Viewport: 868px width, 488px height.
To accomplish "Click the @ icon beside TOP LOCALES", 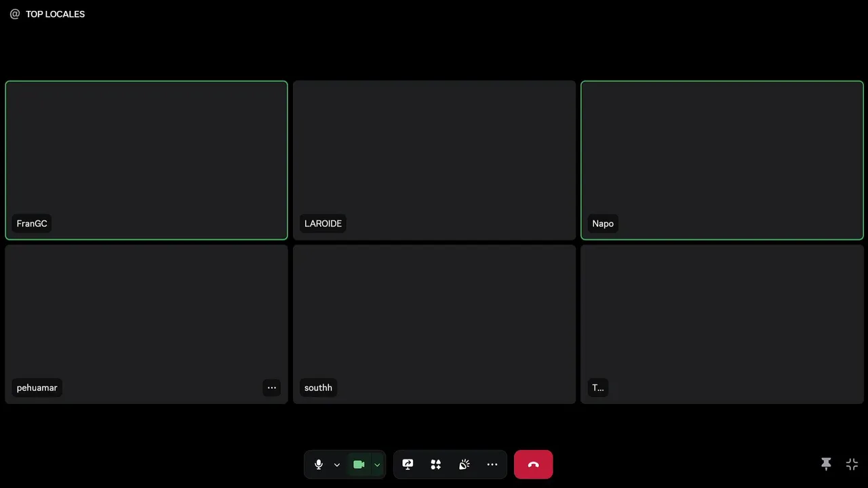I will pyautogui.click(x=15, y=14).
